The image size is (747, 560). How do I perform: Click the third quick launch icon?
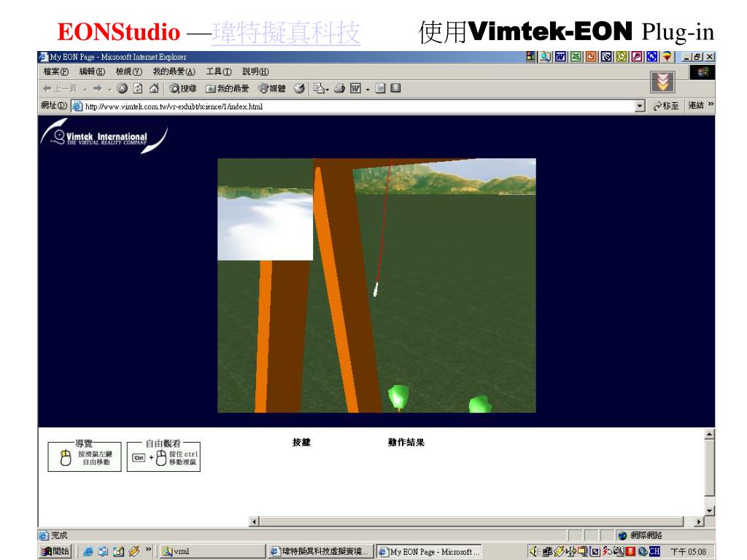[x=119, y=552]
